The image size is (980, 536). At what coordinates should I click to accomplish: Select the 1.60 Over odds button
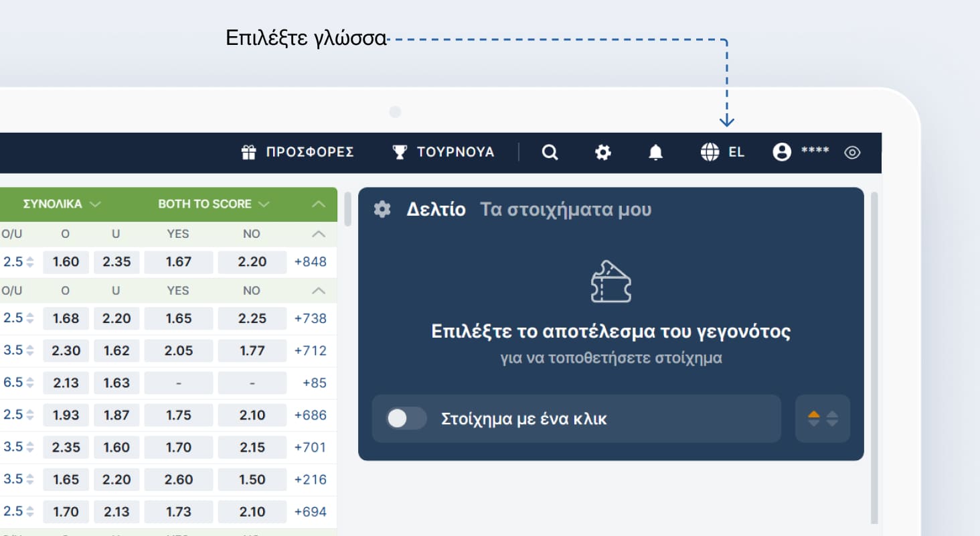click(66, 262)
